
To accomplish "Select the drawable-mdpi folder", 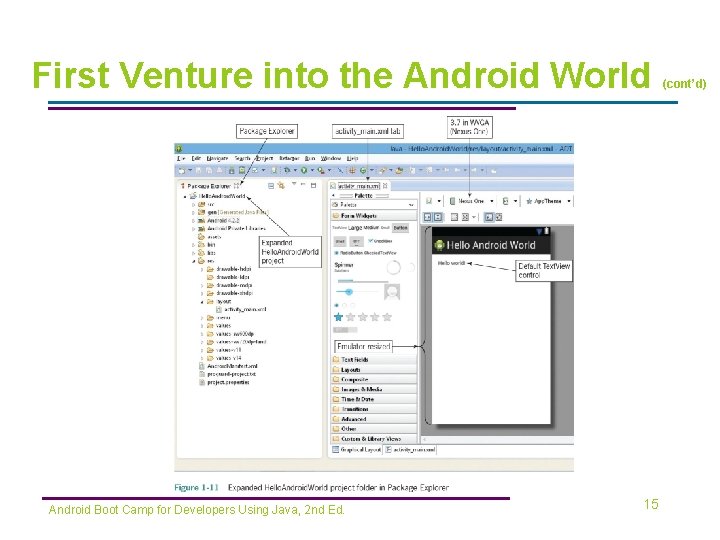I will 230,285.
